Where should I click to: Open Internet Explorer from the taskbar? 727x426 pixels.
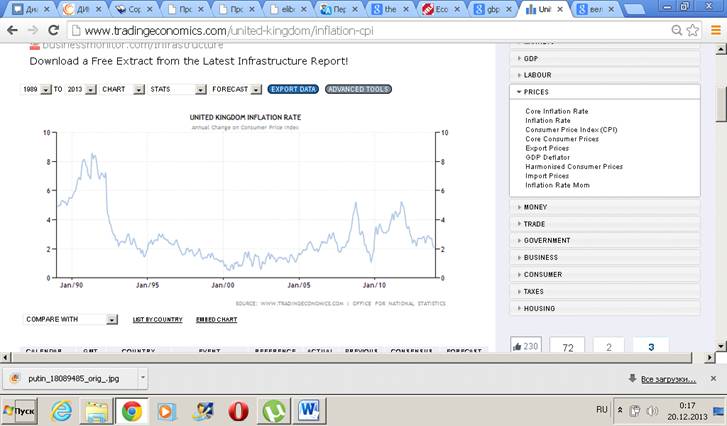(x=62, y=410)
